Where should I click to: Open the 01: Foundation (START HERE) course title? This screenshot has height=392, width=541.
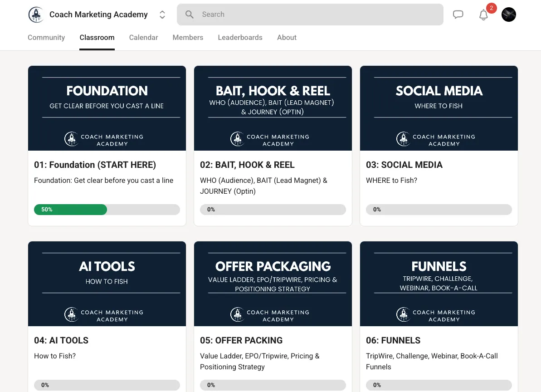95,165
